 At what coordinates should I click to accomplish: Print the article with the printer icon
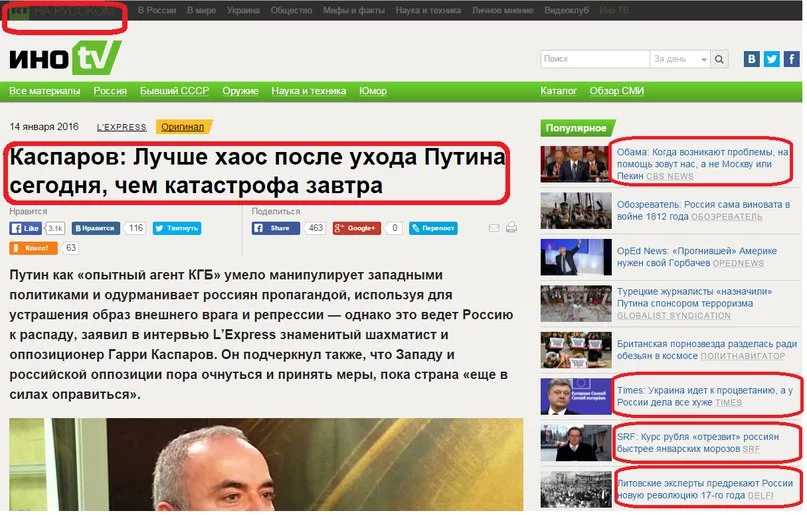click(x=512, y=227)
